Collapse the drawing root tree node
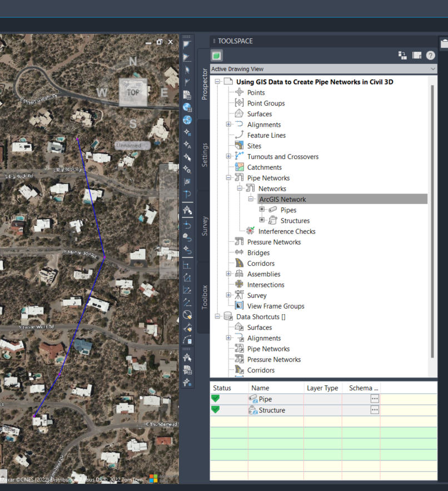448x491 pixels. (217, 82)
